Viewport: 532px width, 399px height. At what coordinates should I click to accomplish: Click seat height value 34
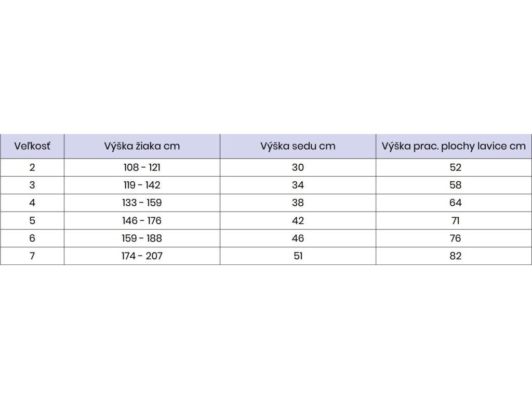(x=298, y=185)
